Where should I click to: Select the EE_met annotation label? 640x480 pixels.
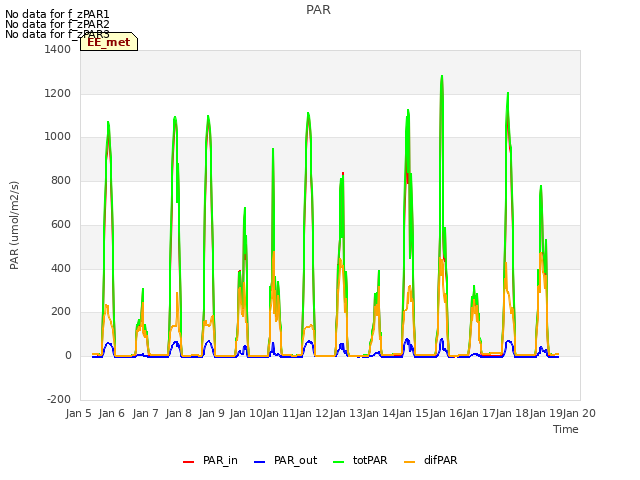click(x=109, y=42)
